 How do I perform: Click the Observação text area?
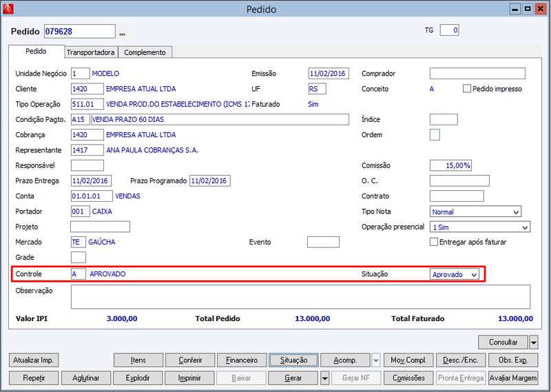point(300,297)
